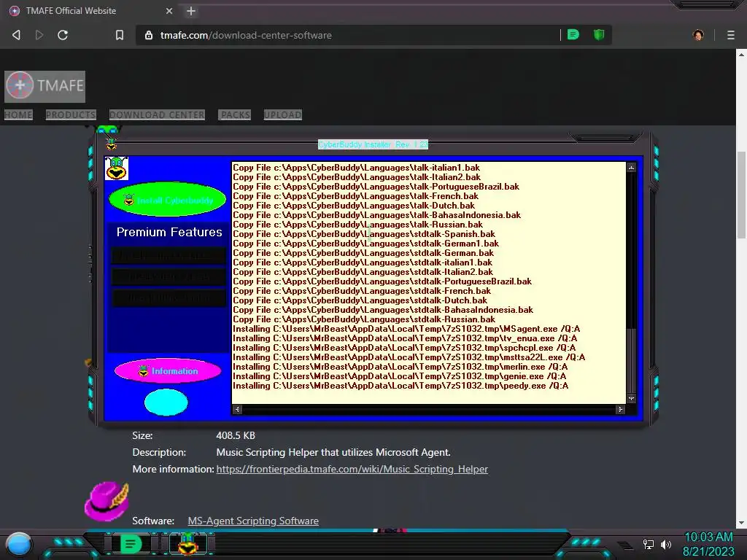This screenshot has height=560, width=747.
Task: Bookmark this page with the bookmark icon
Action: click(x=120, y=35)
